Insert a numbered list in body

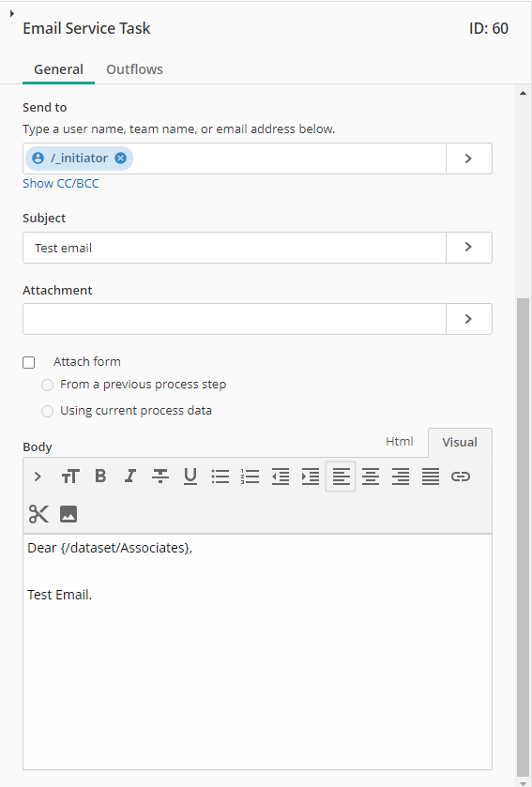[x=250, y=476]
